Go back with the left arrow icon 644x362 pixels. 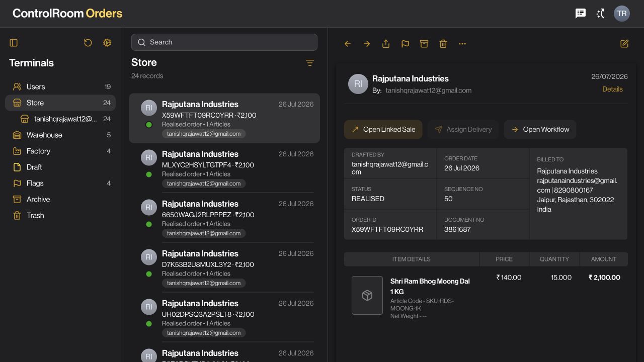click(348, 44)
